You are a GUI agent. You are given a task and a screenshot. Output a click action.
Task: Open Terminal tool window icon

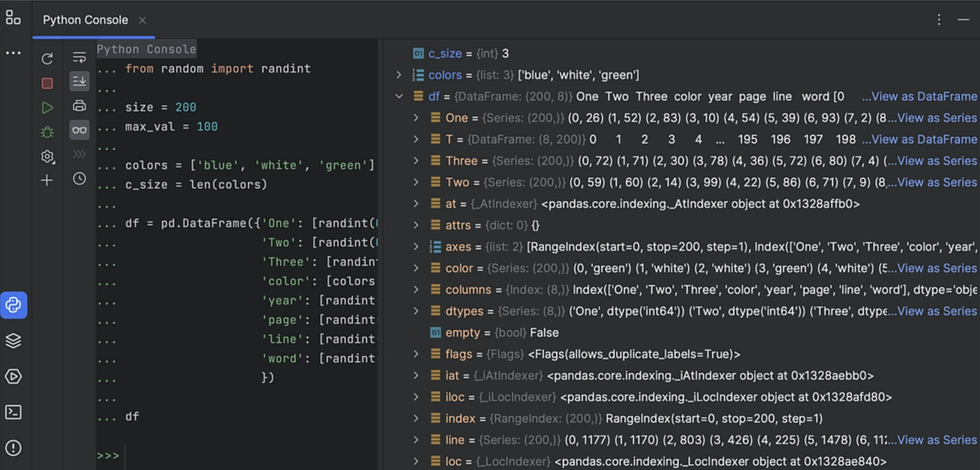[14, 412]
